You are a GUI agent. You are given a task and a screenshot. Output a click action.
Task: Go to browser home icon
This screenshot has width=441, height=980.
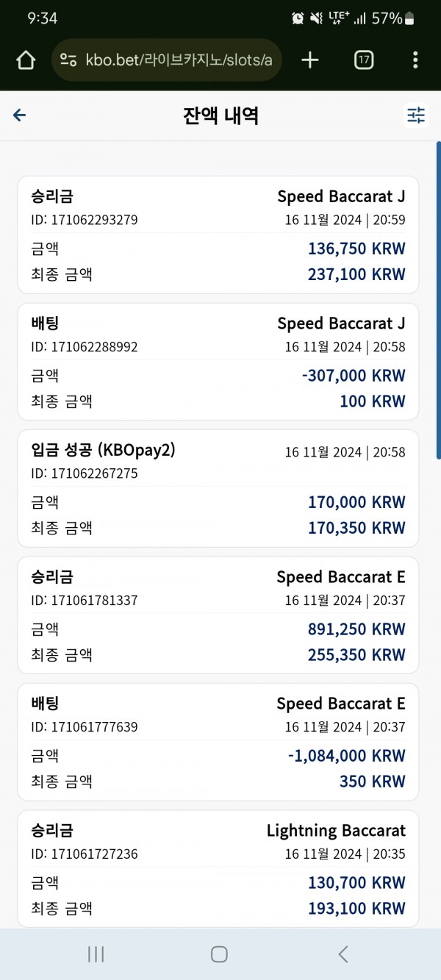pos(26,60)
